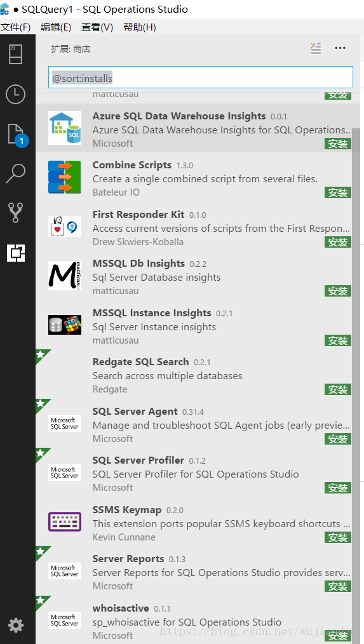This screenshot has height=644, width=364.
Task: Click 'Create a single combined script' description
Action: (205, 179)
